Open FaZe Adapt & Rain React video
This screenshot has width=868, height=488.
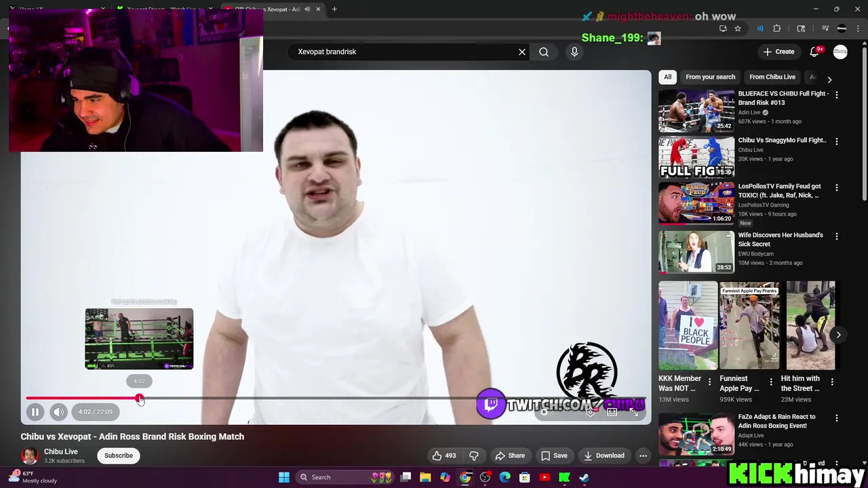(696, 434)
